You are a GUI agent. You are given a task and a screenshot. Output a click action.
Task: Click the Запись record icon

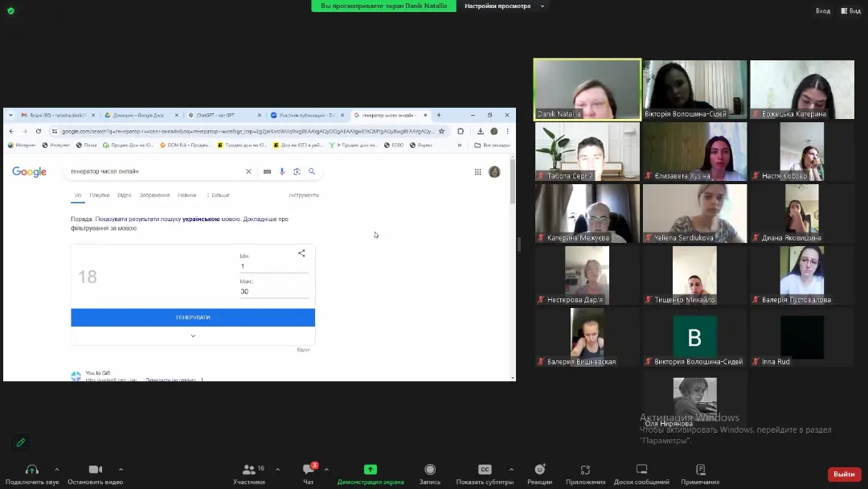coord(430,470)
